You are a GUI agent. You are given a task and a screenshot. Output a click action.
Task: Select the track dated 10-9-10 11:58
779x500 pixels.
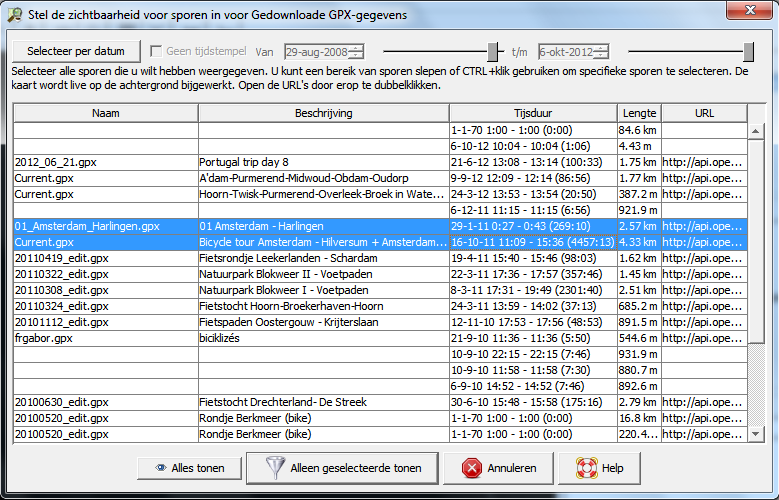pos(380,370)
